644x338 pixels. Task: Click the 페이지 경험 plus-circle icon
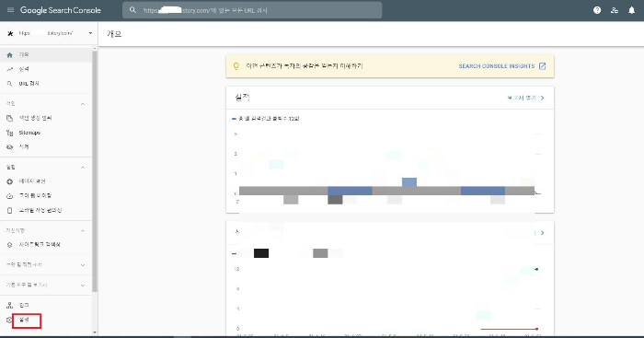(x=10, y=181)
